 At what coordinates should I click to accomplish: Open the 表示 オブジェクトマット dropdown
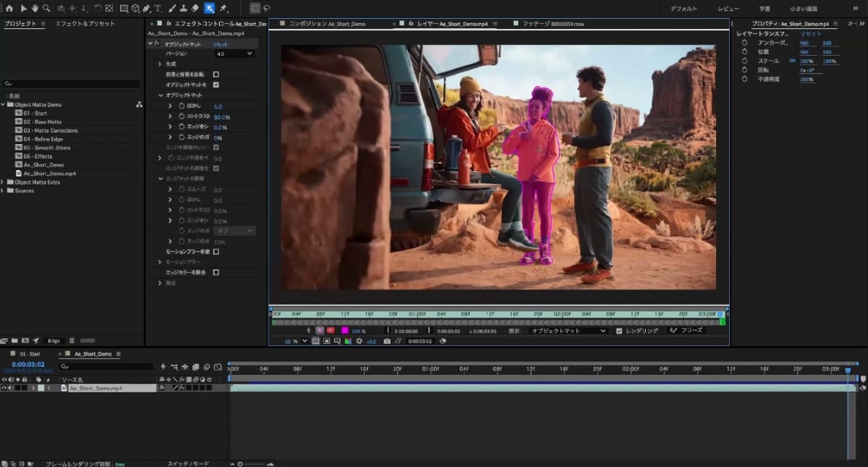click(x=569, y=331)
